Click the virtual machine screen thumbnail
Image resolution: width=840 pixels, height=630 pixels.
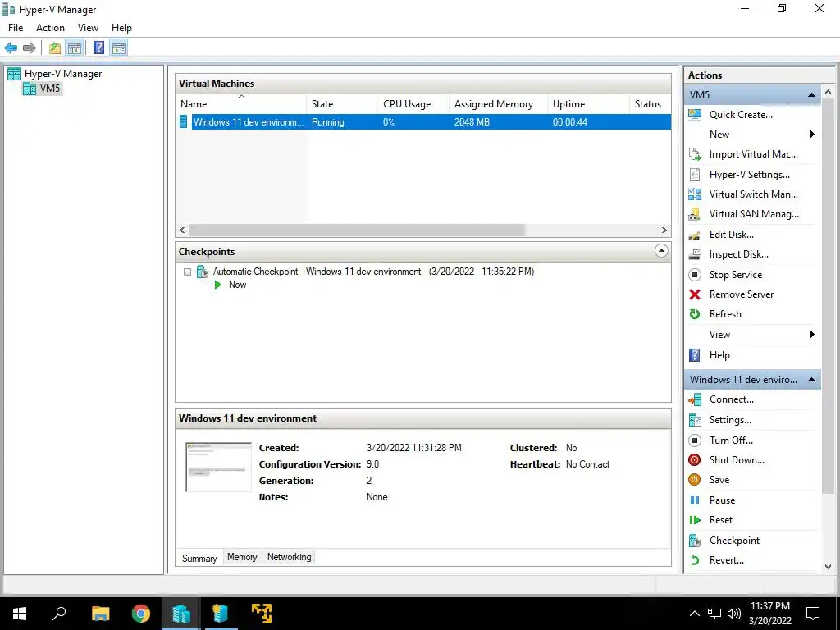(218, 467)
